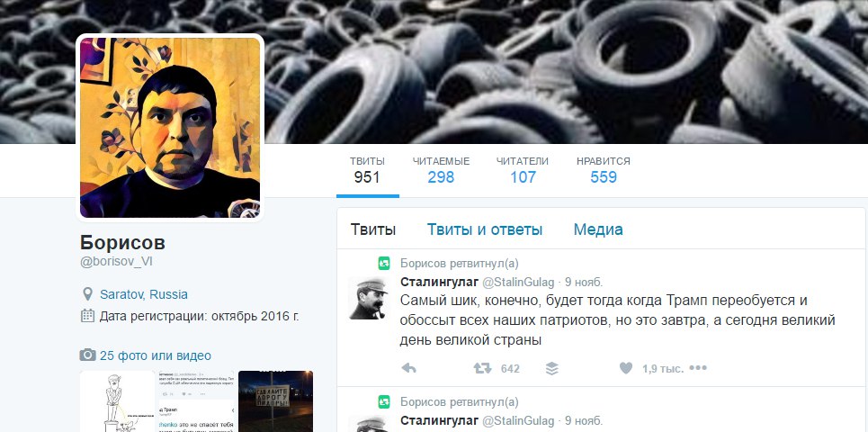View the Нравится 559 likes
868x432 pixels.
pos(604,170)
